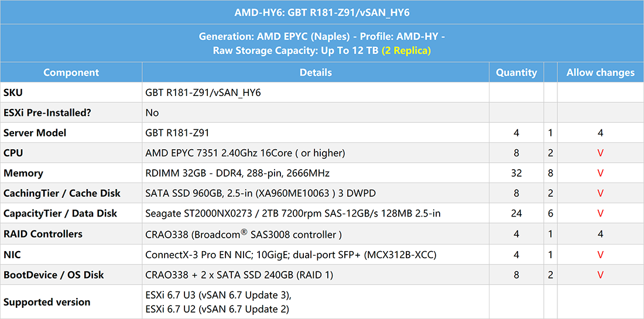The height and width of the screenshot is (319, 644).
Task: Click the AMD EPYC 7351 CPU details cell
Action: pyautogui.click(x=245, y=153)
